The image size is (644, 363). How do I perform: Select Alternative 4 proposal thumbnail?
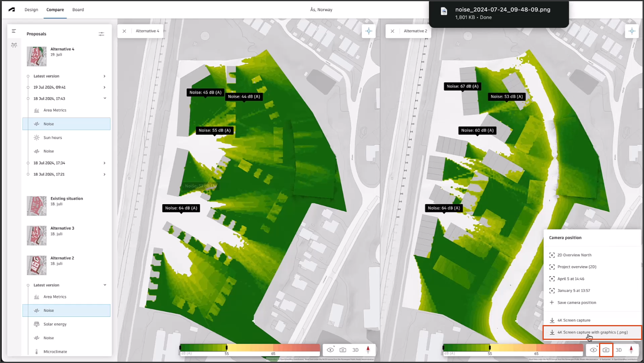[37, 57]
